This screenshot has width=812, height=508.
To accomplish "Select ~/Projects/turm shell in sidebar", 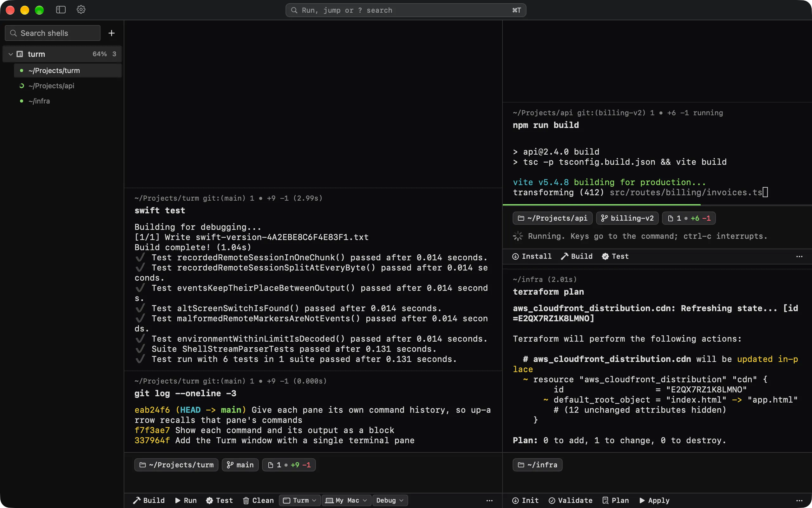I will 68,70.
